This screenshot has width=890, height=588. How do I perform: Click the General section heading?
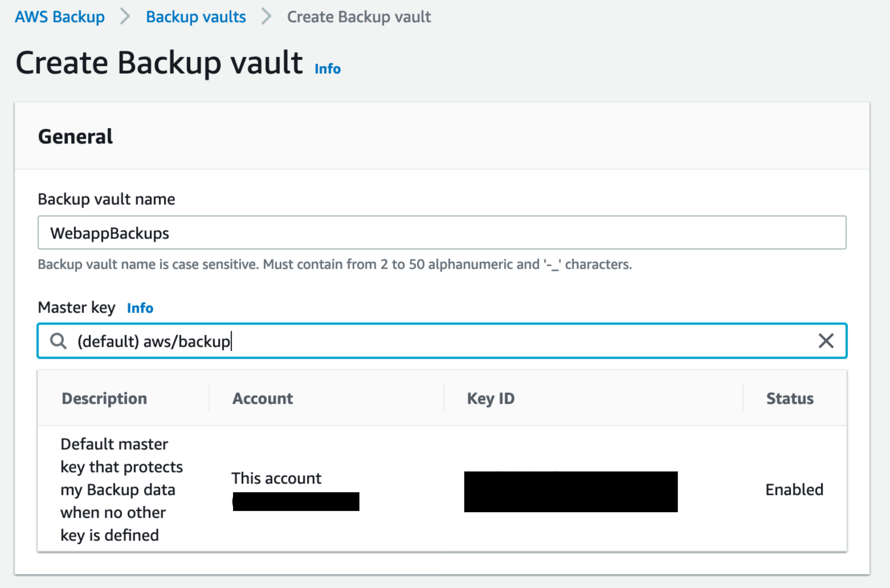pos(76,137)
